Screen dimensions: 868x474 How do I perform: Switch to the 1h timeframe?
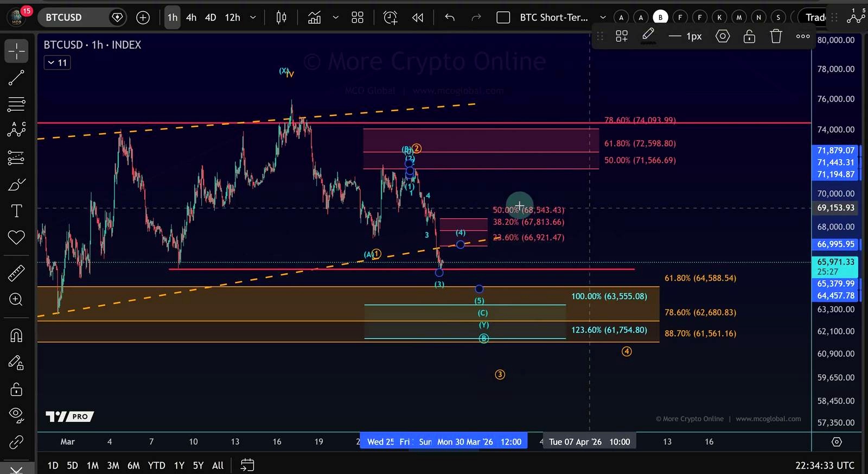(173, 17)
